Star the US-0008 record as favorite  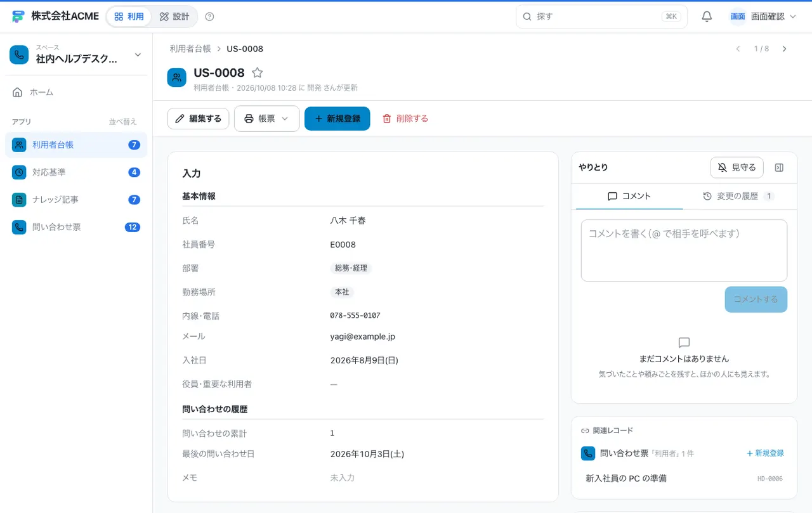(x=257, y=73)
